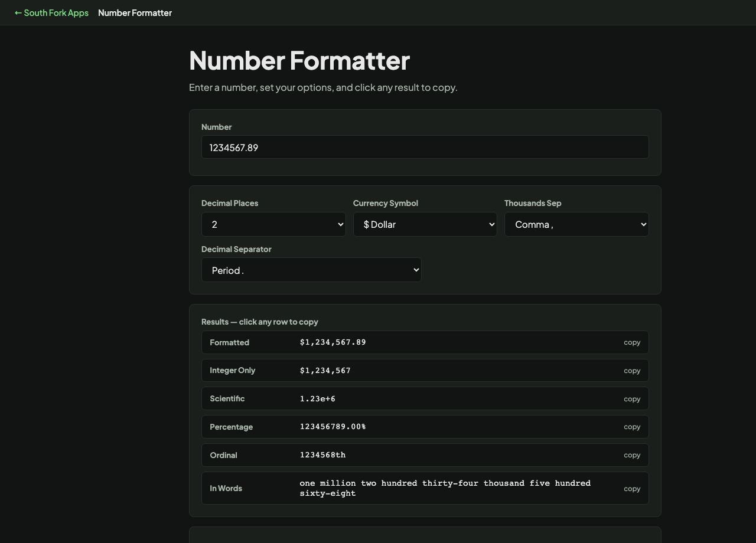
Task: Select the in-words text result
Action: point(445,488)
